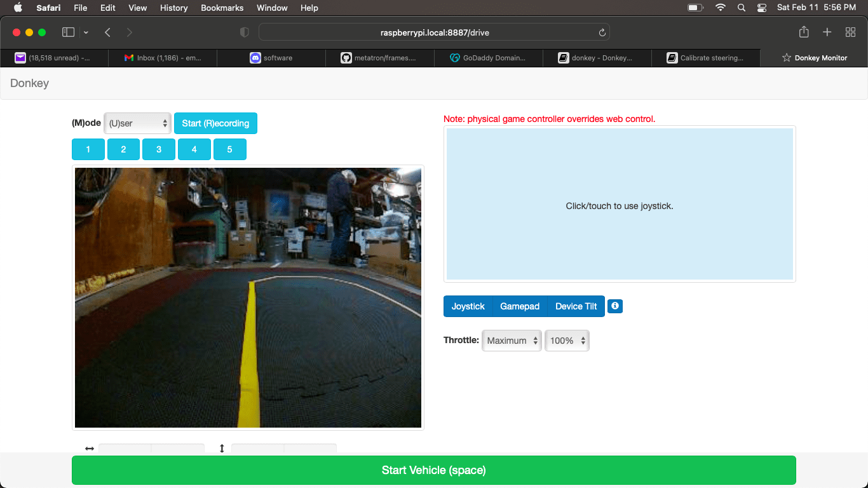Image resolution: width=868 pixels, height=488 pixels.
Task: Open a new tab with the plus icon
Action: click(827, 32)
